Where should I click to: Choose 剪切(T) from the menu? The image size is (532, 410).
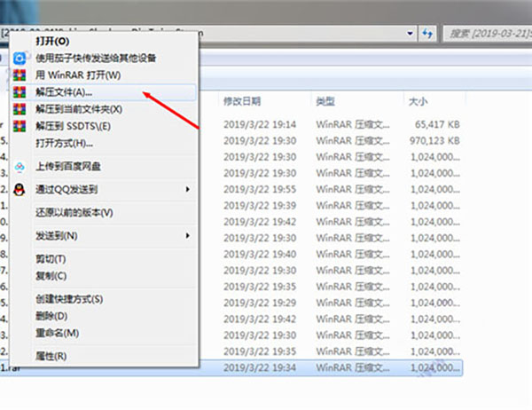point(104,259)
